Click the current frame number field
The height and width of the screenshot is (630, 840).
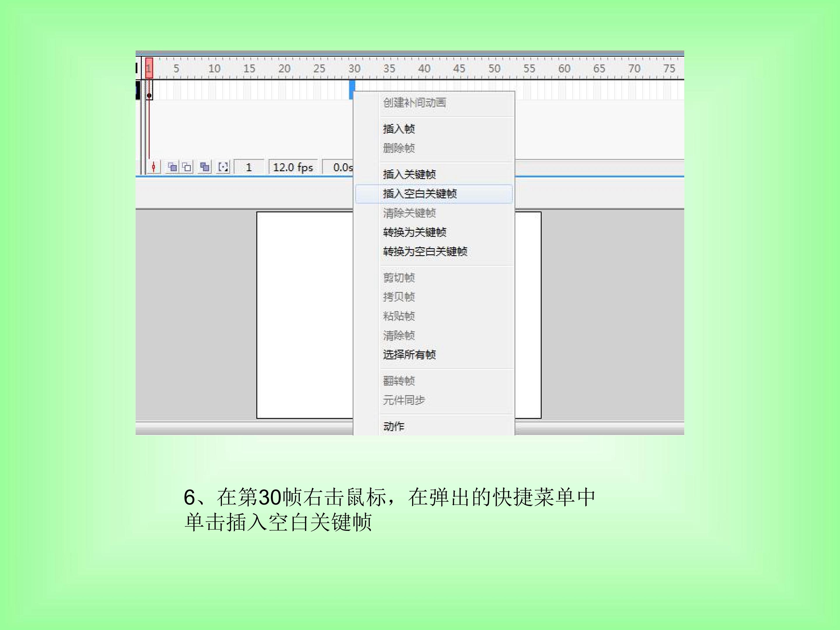[x=249, y=167]
